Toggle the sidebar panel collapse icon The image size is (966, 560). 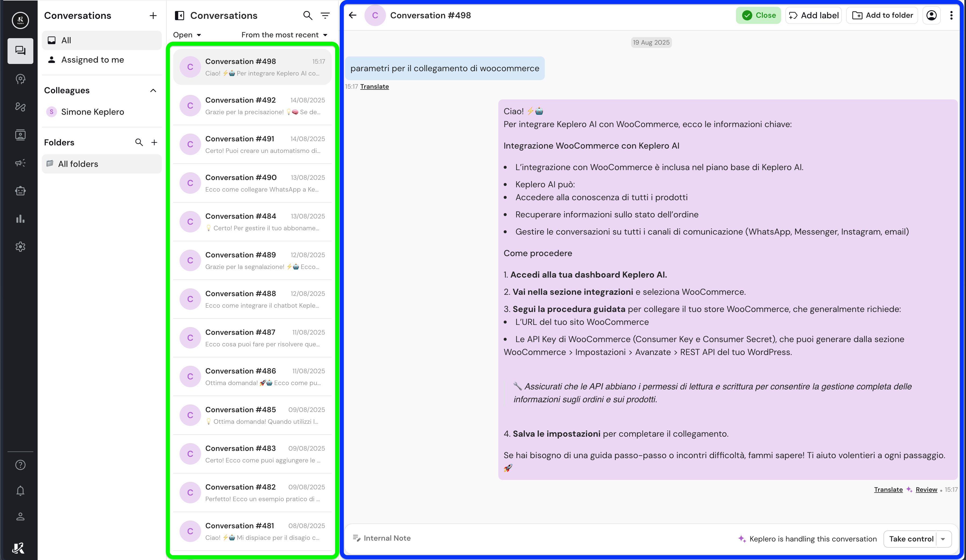[x=179, y=15]
